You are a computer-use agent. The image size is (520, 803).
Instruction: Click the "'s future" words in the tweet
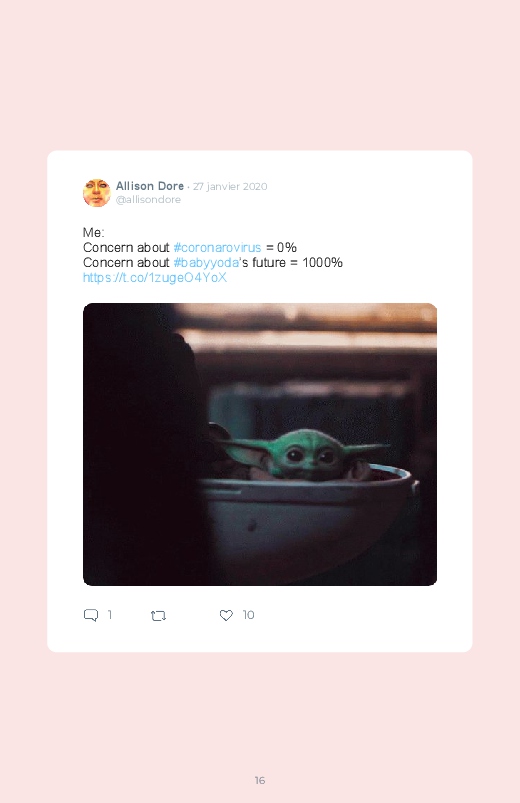[x=262, y=263]
